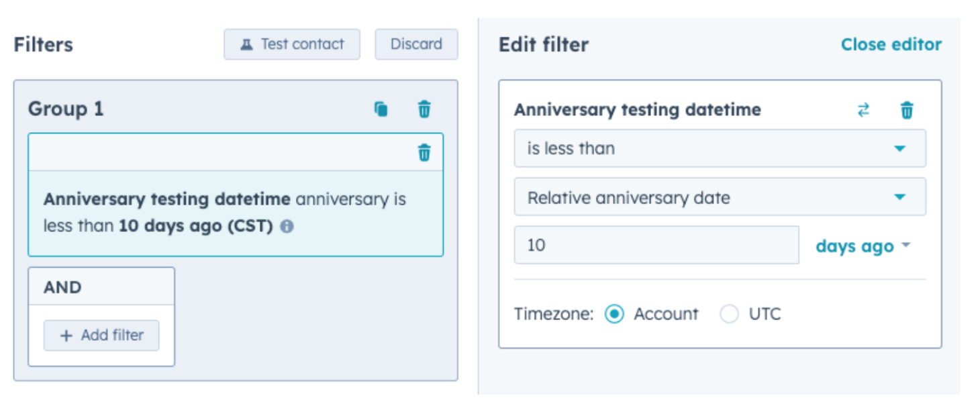Click the number field containing 10
980x418 pixels.
[656, 245]
